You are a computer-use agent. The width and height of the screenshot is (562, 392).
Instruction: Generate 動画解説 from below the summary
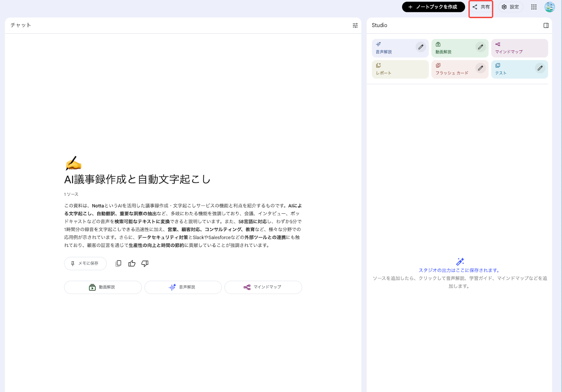point(103,287)
